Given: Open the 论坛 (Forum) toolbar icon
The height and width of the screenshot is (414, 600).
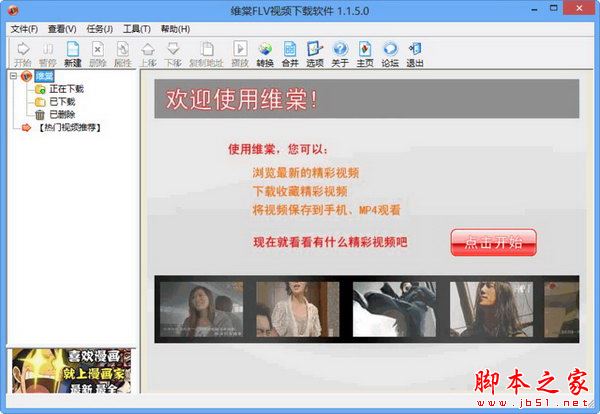Looking at the screenshot, I should click(x=390, y=54).
